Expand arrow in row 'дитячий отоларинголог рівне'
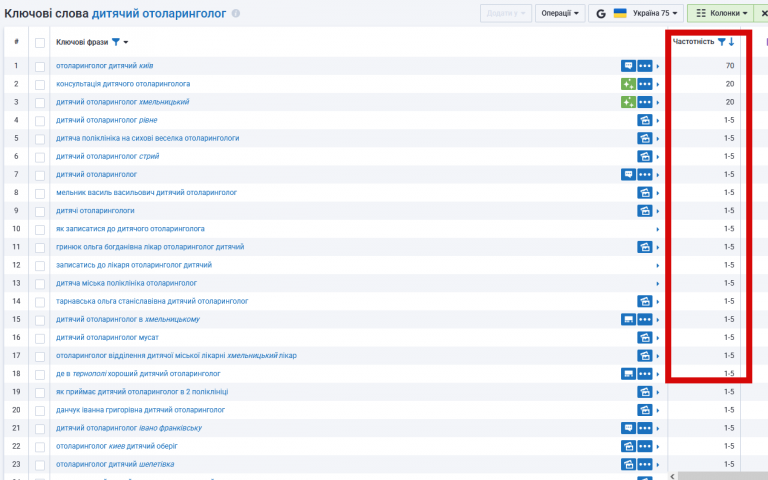 pyautogui.click(x=658, y=120)
